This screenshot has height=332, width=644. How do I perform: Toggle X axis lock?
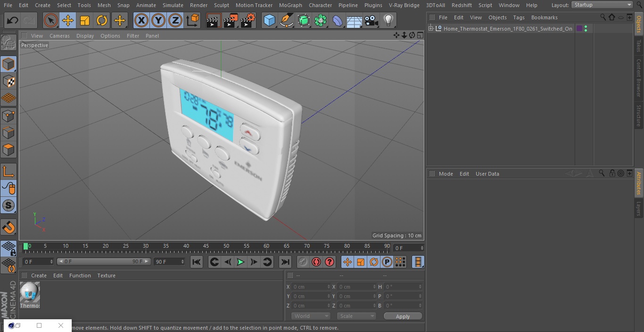tap(141, 21)
